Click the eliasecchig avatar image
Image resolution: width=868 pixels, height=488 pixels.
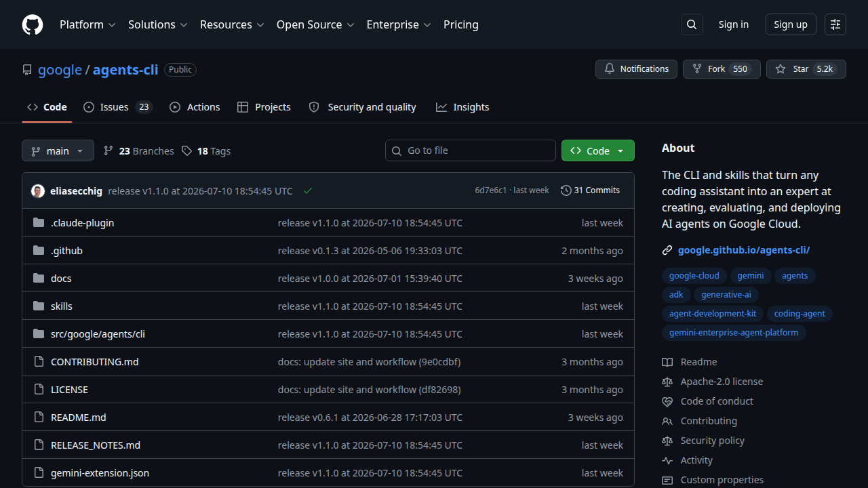pyautogui.click(x=38, y=191)
